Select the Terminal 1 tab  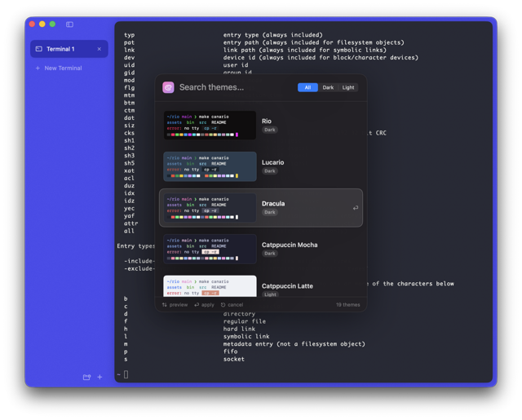pos(69,49)
